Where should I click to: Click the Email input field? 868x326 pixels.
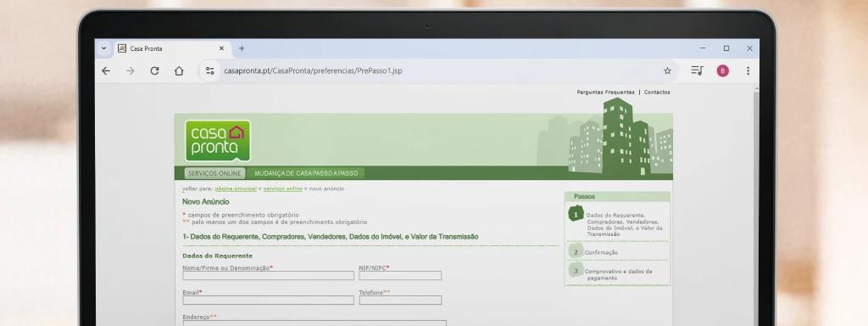[269, 300]
